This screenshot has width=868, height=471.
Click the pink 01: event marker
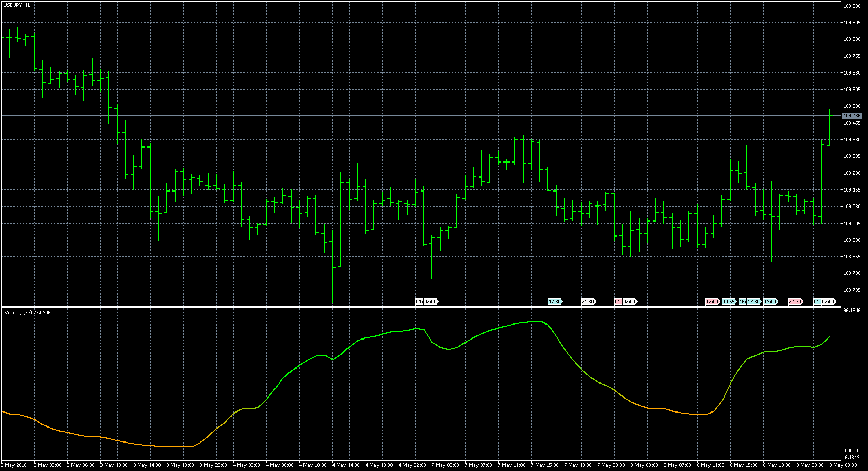(x=618, y=302)
